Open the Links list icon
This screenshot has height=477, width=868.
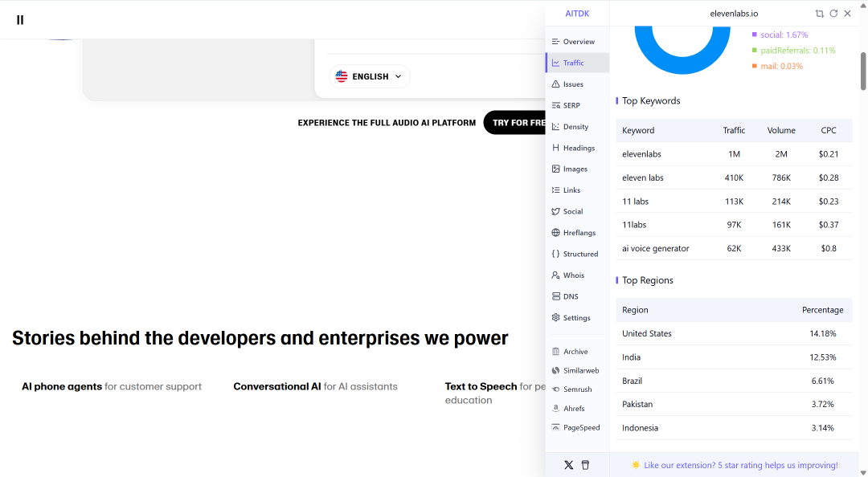tap(555, 190)
